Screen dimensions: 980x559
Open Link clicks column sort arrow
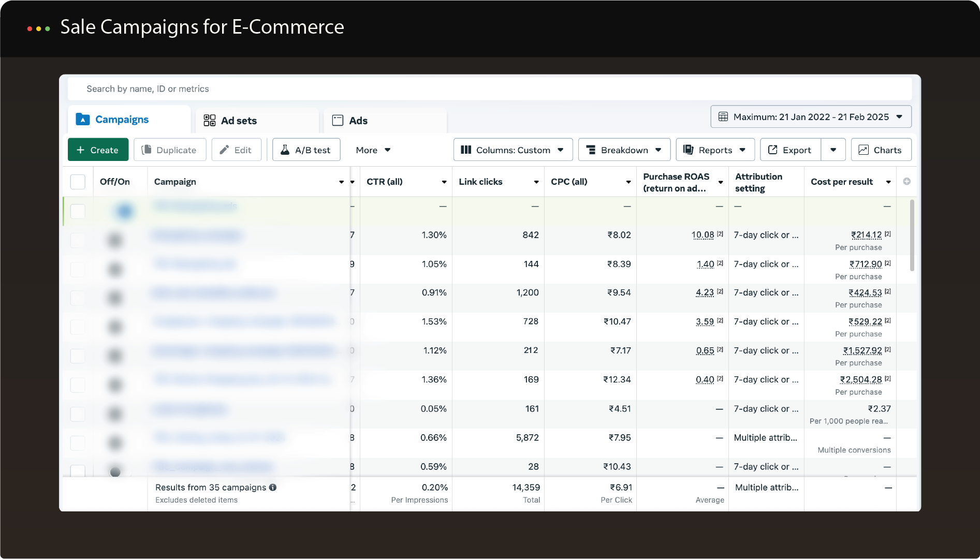536,182
